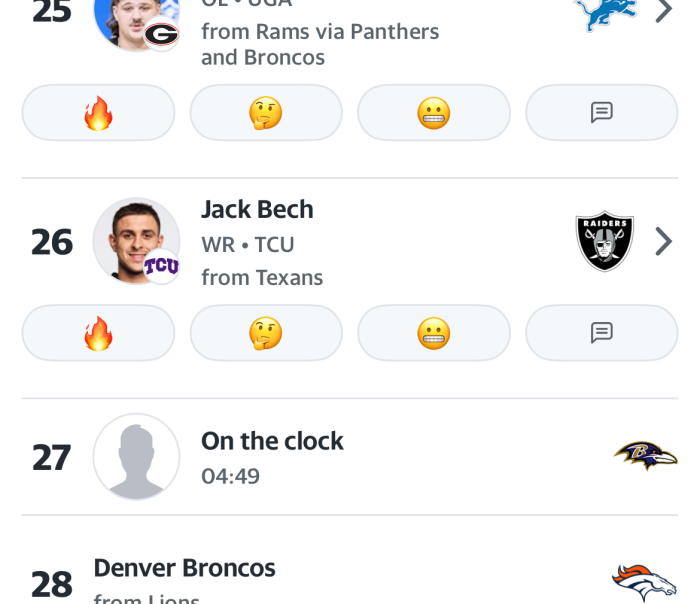Click placeholder avatar for pick 27
700x604 pixels.
[136, 457]
